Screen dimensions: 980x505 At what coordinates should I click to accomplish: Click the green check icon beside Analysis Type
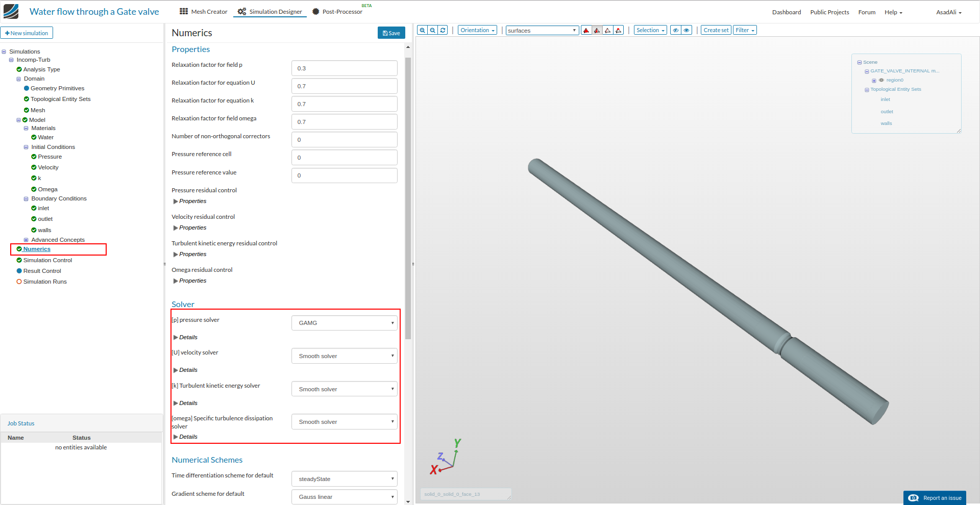click(x=19, y=69)
